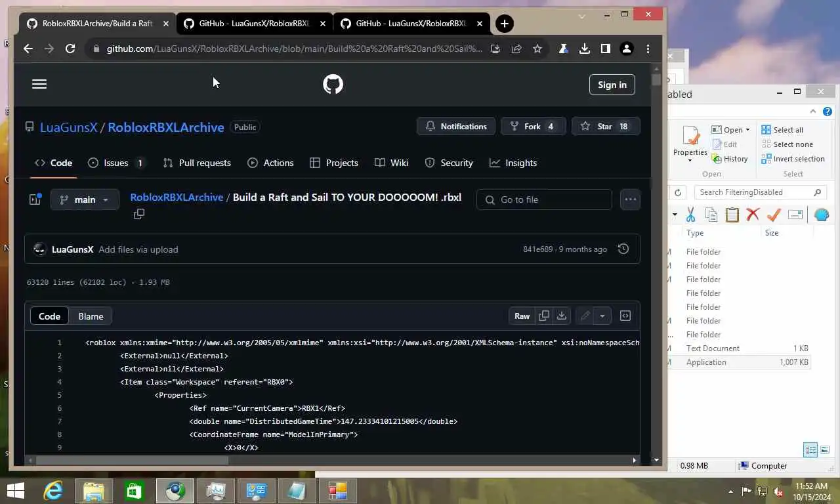The height and width of the screenshot is (504, 840).
Task: Open File Explorer from the taskbar
Action: [93, 490]
